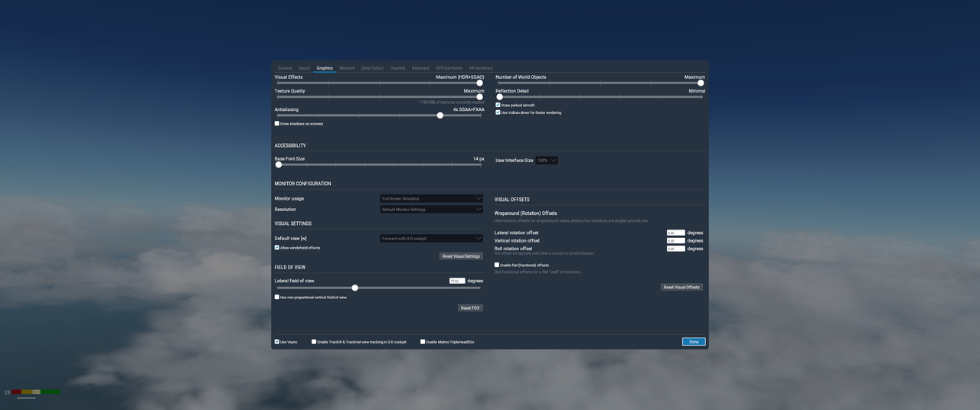Check Enable Matrox TripleHead2Go
The image size is (980, 410).
[423, 342]
